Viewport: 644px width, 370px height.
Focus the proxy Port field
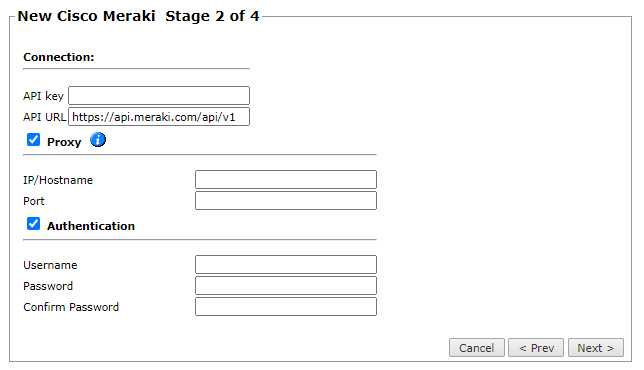click(286, 200)
